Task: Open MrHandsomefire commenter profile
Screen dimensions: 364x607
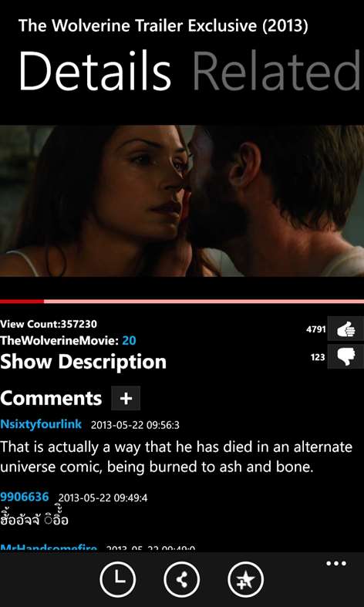Action: point(49,548)
